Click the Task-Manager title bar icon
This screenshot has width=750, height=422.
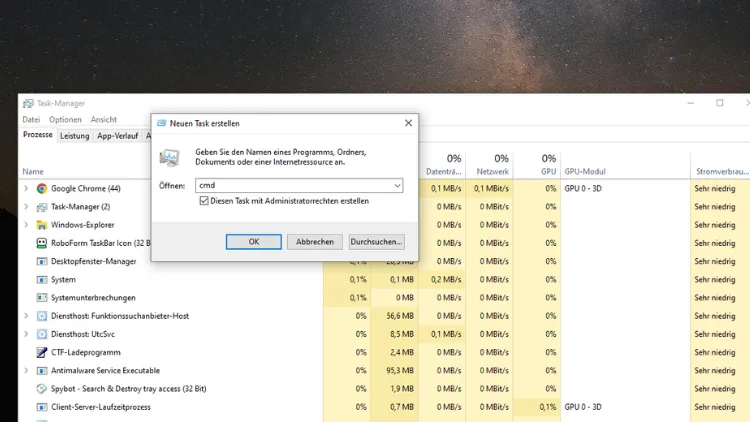point(28,103)
